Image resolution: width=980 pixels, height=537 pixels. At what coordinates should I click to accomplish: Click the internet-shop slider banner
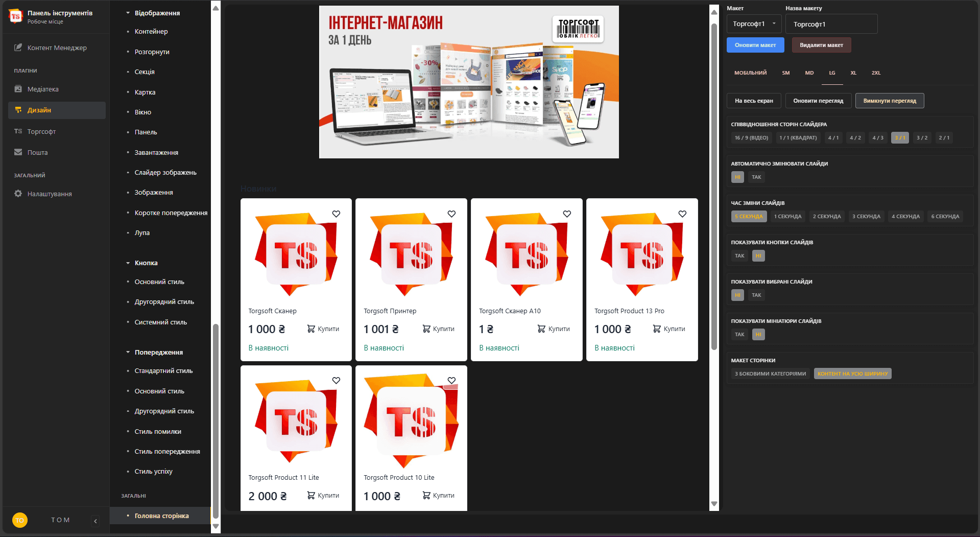pyautogui.click(x=469, y=82)
